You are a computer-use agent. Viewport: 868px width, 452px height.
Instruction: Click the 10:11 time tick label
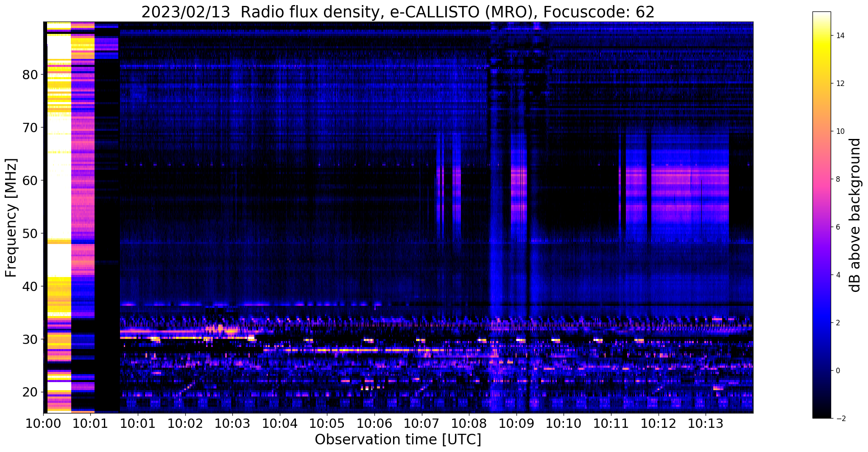coord(611,423)
